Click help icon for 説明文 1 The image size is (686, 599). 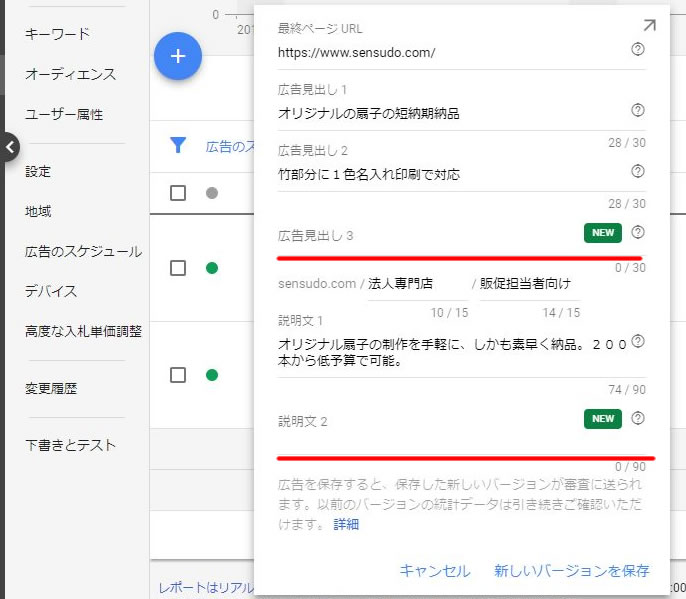tap(638, 342)
